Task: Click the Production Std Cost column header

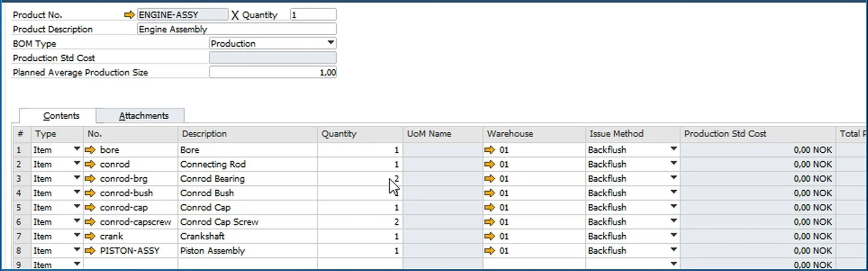Action: [758, 134]
